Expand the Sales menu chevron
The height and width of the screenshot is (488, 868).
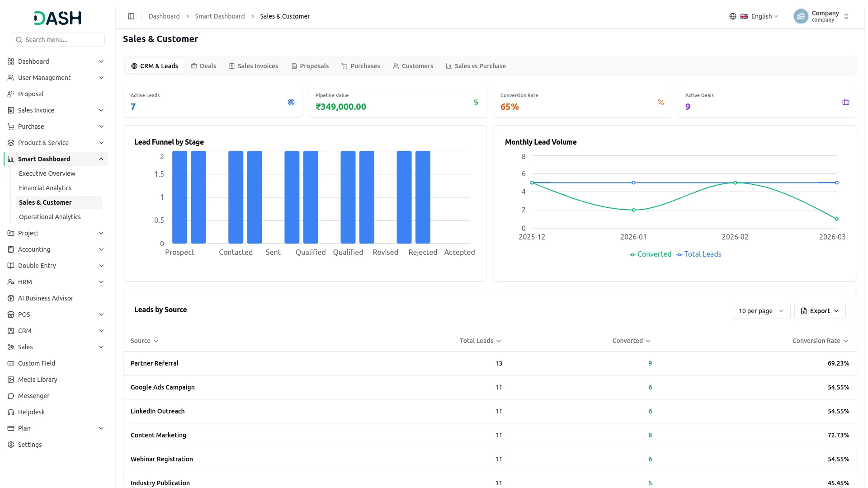pos(101,347)
